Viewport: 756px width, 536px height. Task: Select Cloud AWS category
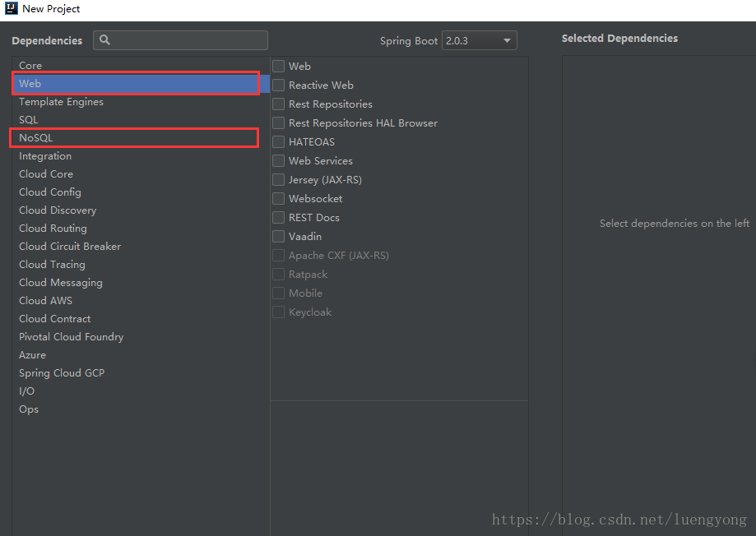pyautogui.click(x=141, y=300)
